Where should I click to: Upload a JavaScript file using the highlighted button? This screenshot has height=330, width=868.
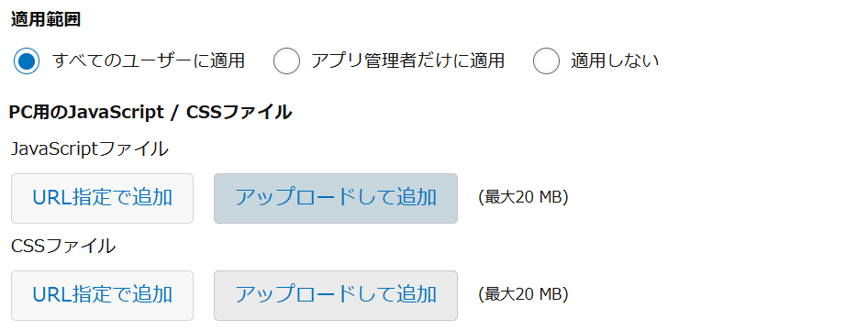[x=336, y=198]
